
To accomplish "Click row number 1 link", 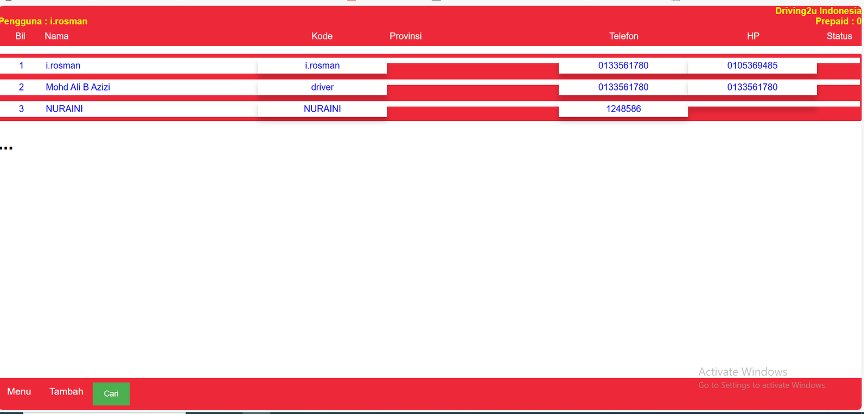I will (21, 66).
